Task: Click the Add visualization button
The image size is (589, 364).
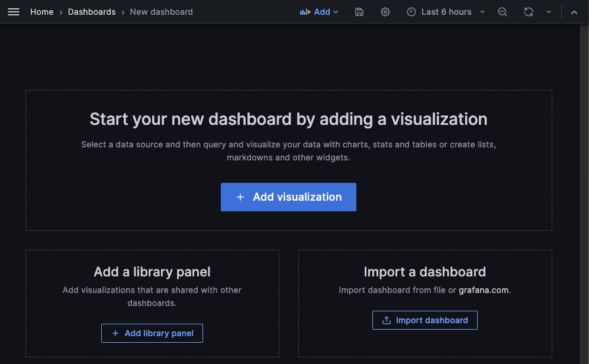Action: [288, 197]
